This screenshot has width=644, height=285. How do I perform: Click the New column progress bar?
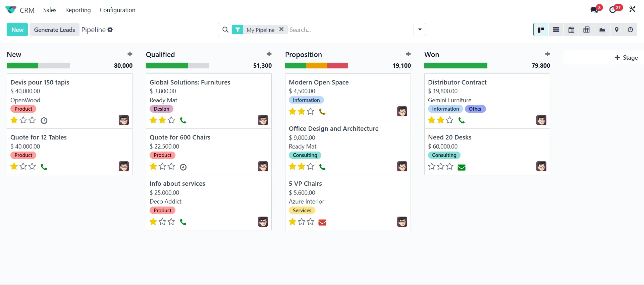click(38, 66)
